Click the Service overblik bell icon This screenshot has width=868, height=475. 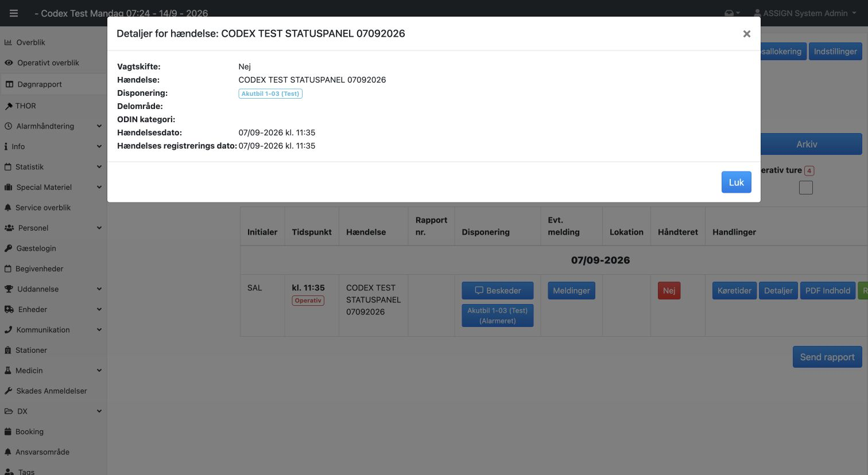click(8, 208)
